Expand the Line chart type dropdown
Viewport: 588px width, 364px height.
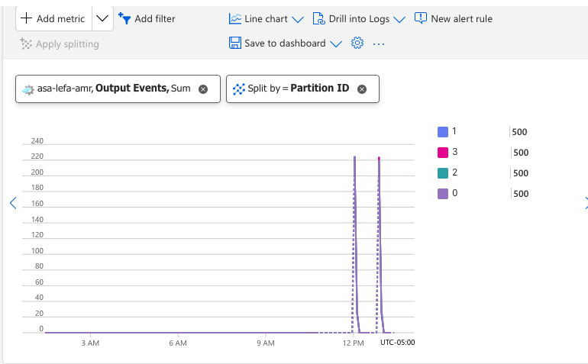[298, 19]
